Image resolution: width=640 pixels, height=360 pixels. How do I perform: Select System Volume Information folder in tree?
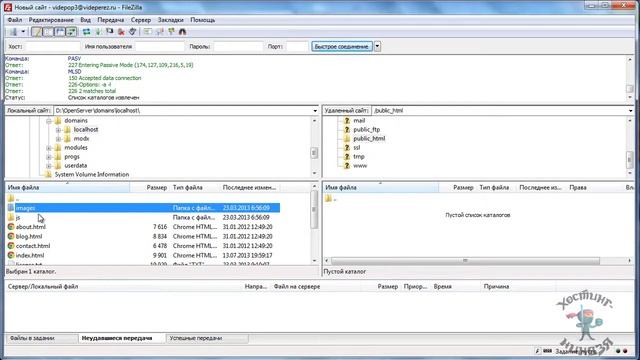92,175
